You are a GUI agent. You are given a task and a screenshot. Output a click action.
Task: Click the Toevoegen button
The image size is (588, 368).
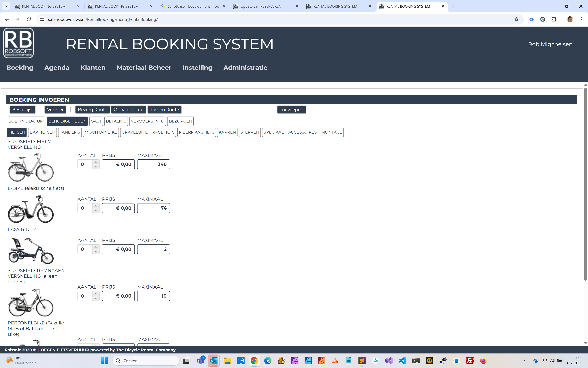[x=292, y=109]
